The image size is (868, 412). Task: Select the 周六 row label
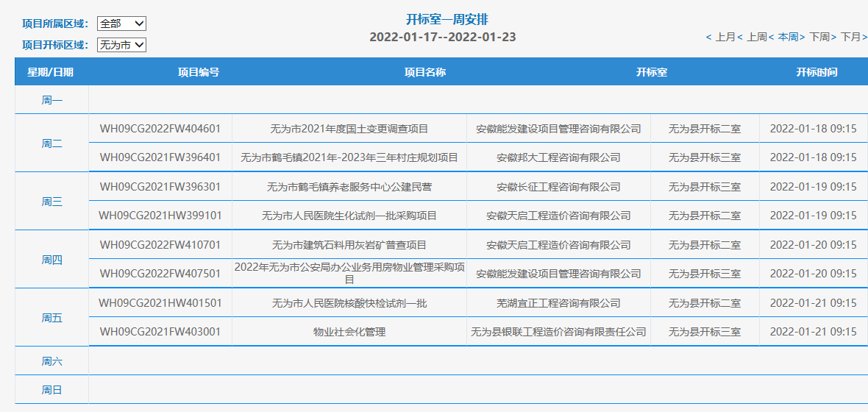[51, 361]
